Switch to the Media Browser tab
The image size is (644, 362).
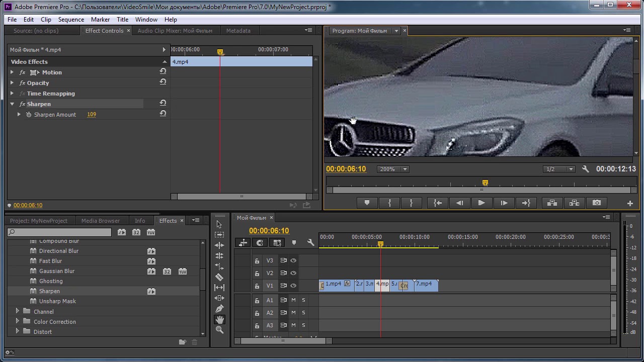101,221
